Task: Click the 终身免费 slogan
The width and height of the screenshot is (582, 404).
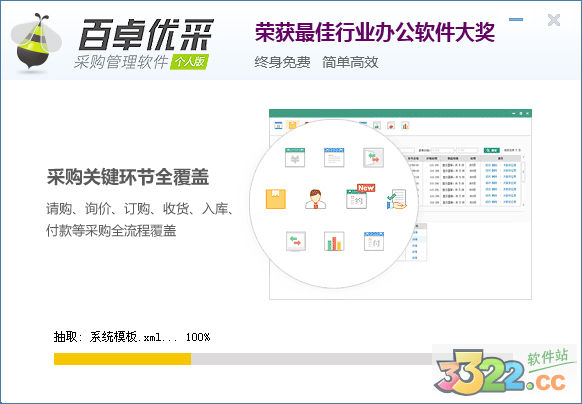Action: tap(282, 62)
